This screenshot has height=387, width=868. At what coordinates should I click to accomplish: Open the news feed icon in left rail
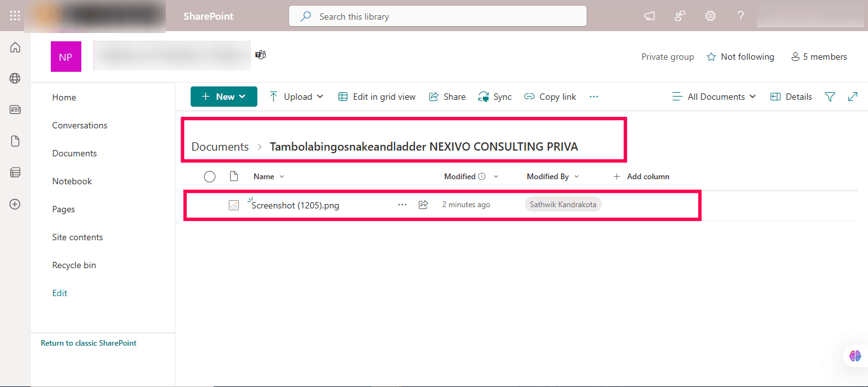coord(15,110)
